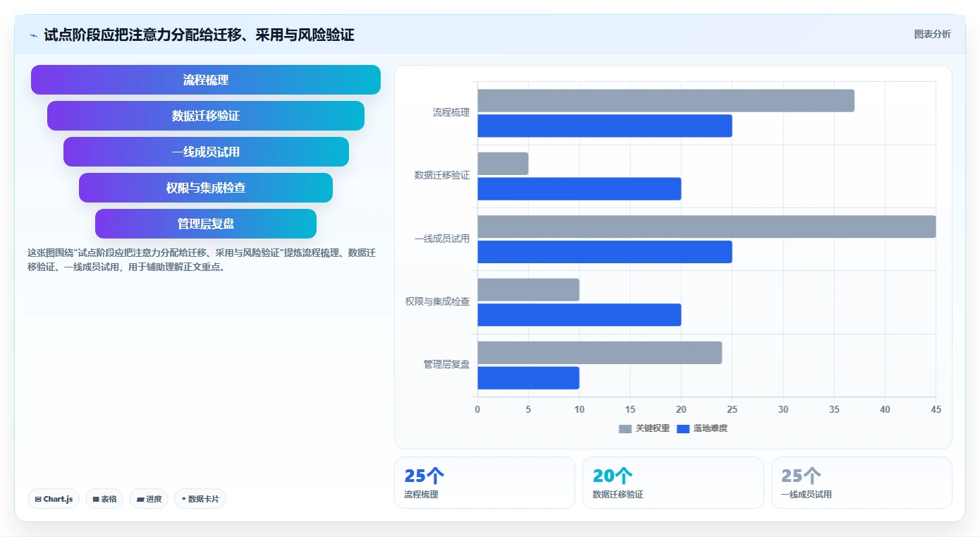Screen dimensions: 980x537
Task: Click the gray 关键权重 bar for 管理层复盘
Action: (600, 353)
